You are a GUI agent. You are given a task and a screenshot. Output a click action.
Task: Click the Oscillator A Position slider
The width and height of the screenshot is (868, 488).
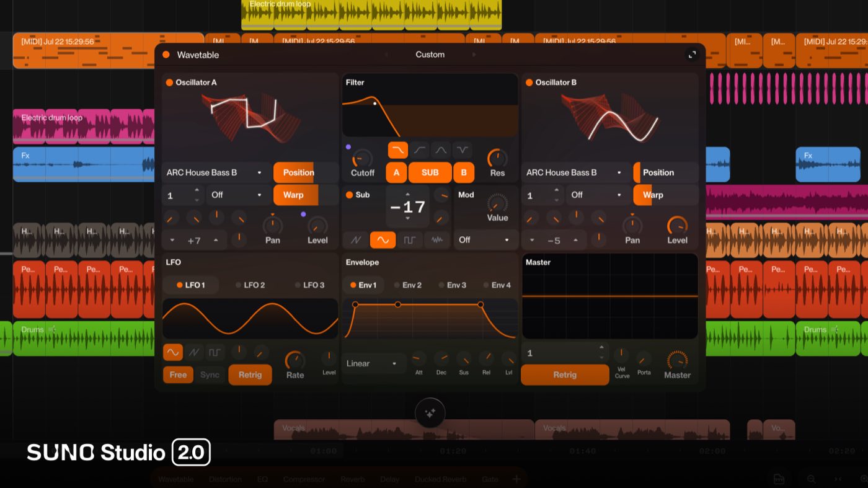coord(306,172)
